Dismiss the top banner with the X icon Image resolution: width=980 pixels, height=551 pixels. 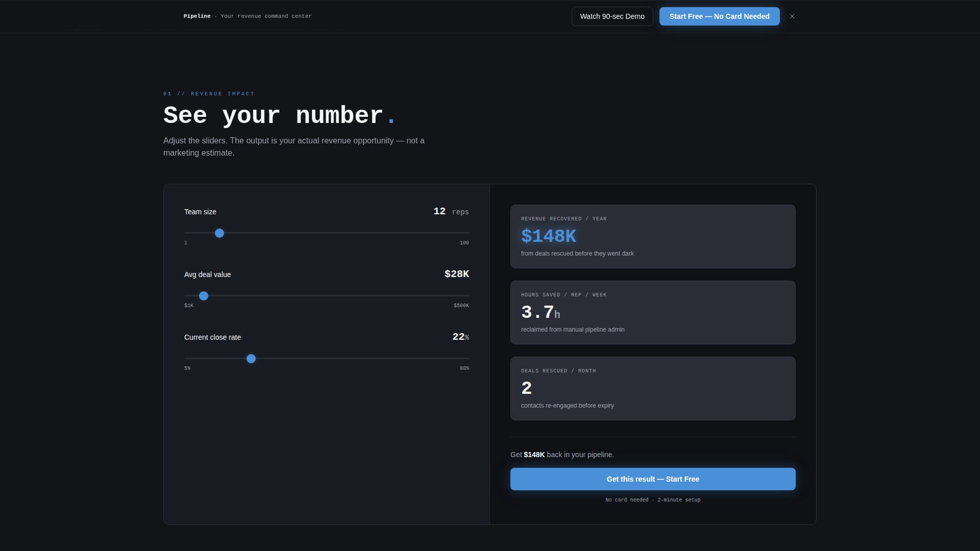(792, 16)
